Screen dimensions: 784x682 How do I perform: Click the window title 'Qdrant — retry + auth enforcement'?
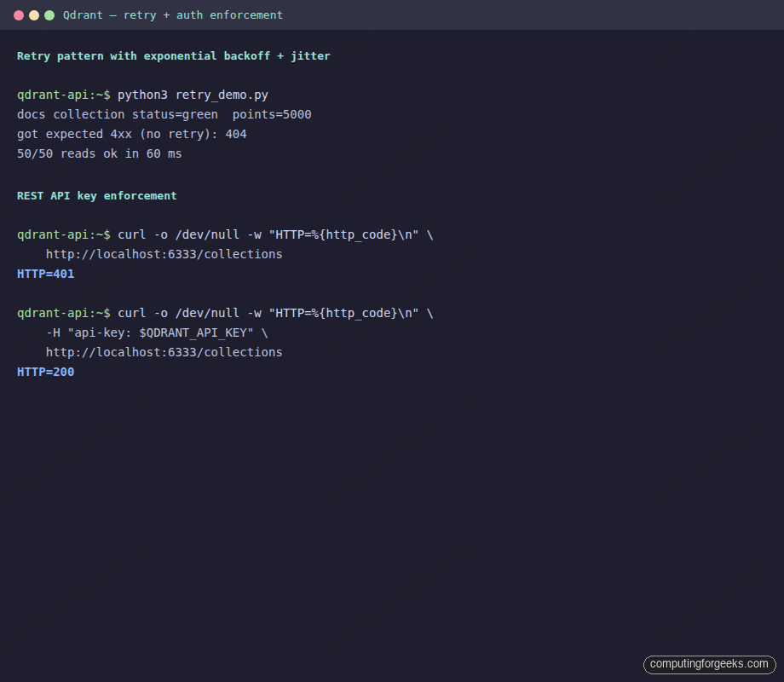tap(172, 15)
